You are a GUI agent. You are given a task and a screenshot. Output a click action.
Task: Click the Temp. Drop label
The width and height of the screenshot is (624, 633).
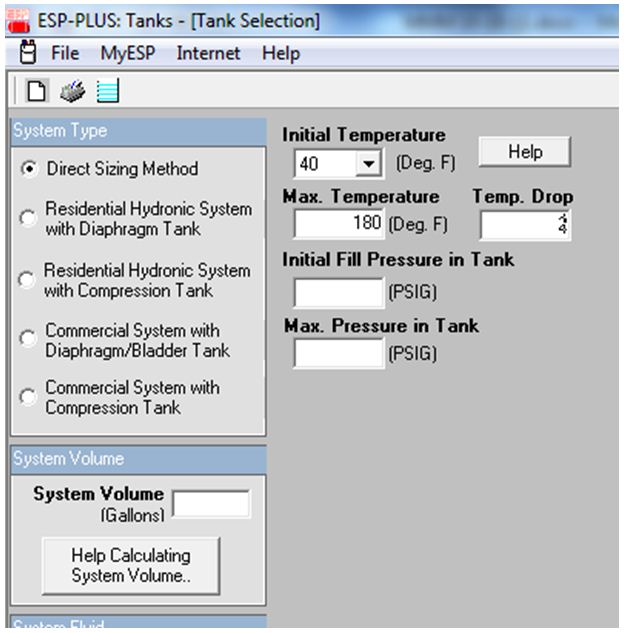click(523, 197)
